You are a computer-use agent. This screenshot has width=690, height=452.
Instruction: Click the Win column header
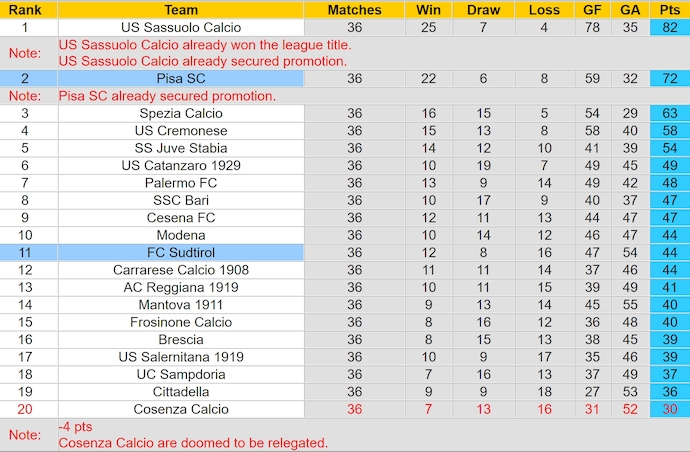point(429,10)
